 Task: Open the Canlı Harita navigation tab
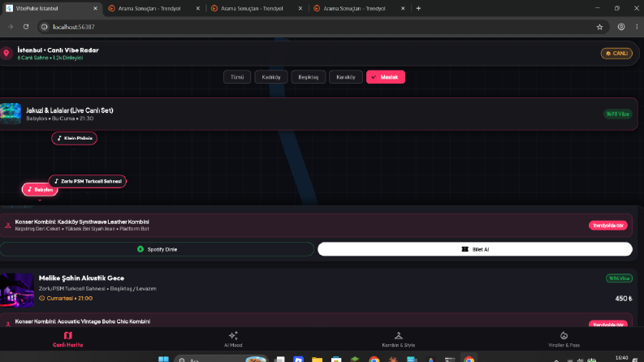[x=67, y=339]
